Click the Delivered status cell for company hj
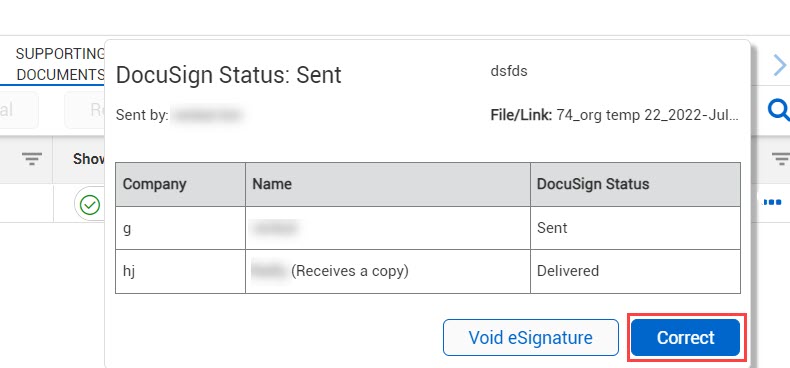Screen dimensions: 790x368 [635, 271]
